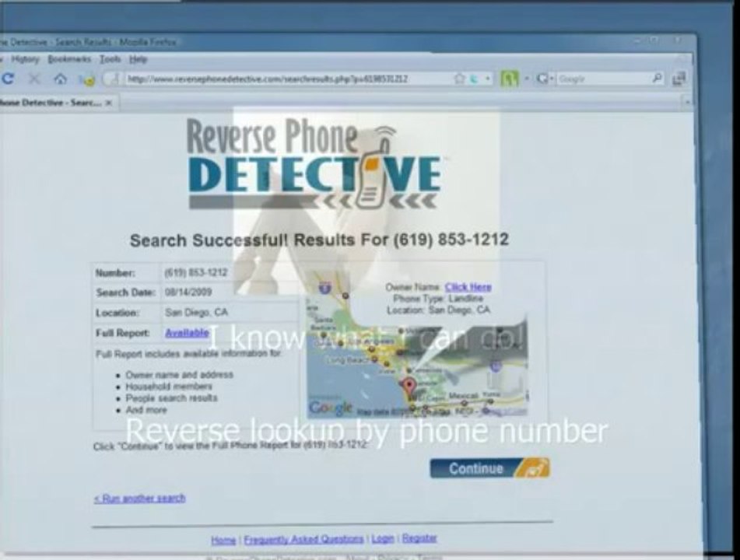Click the Login footer link
740x560 pixels.
click(382, 537)
